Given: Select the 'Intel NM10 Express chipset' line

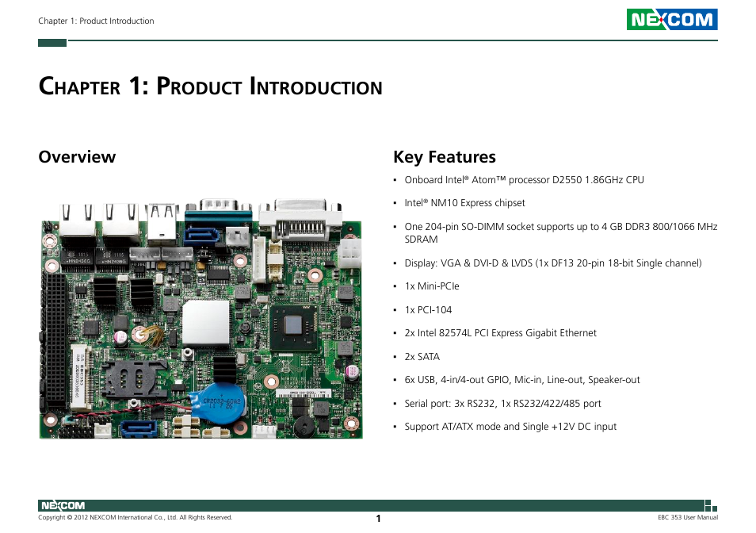Looking at the screenshot, I should click(465, 203).
